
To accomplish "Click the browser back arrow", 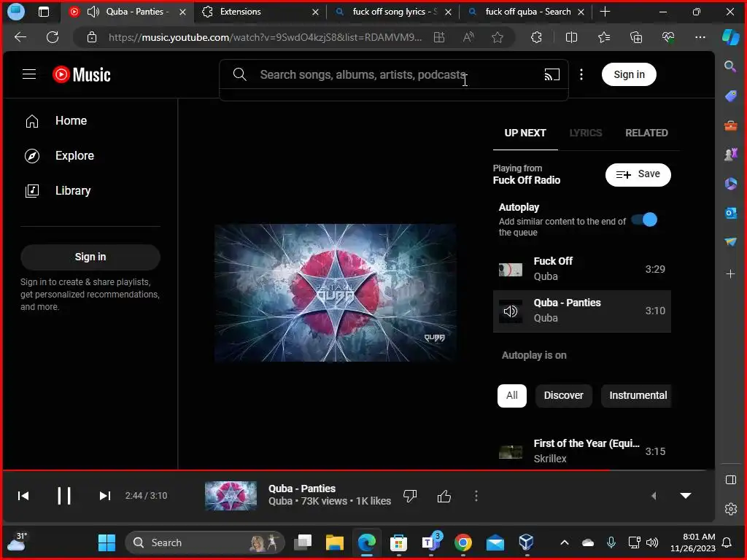I will pos(20,37).
